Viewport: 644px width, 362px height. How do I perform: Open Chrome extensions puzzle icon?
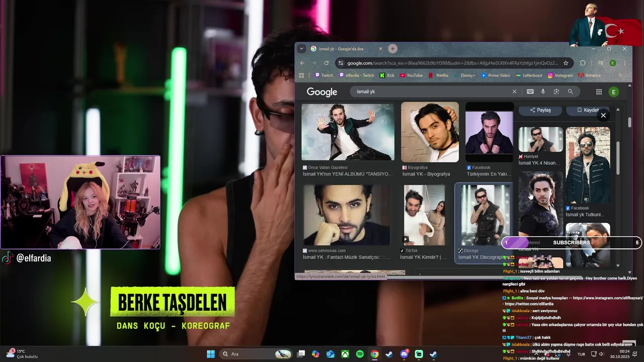click(x=583, y=63)
